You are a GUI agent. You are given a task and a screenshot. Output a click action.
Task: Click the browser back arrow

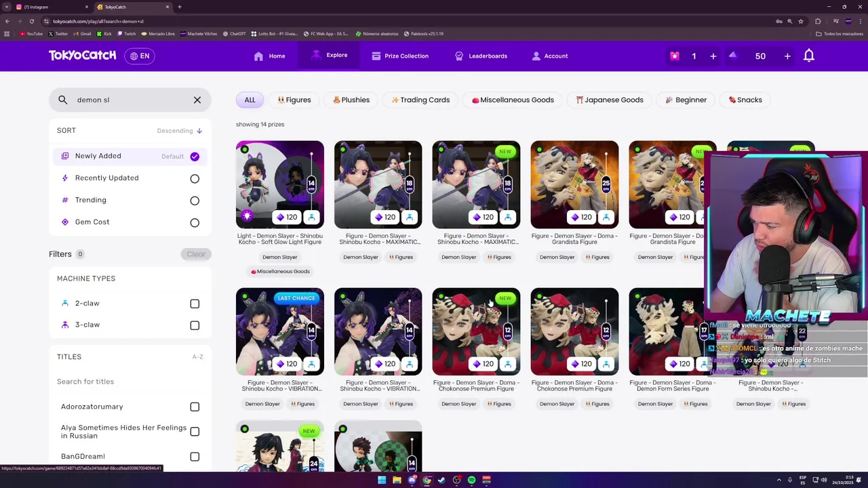click(x=7, y=21)
